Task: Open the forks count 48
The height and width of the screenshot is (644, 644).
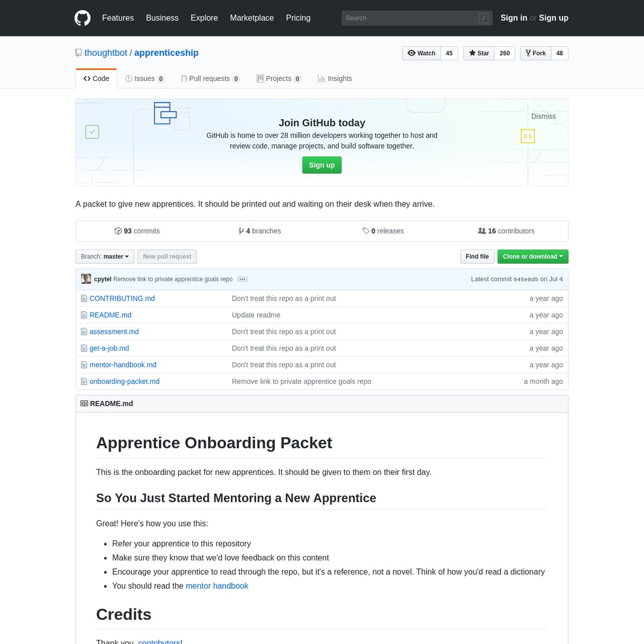Action: click(x=560, y=53)
